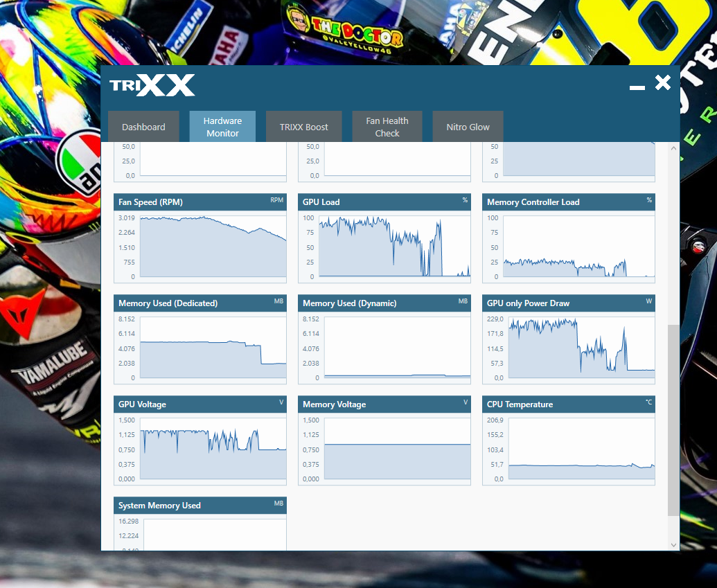This screenshot has height=588, width=717.
Task: Click the Memory Controller Load header
Action: 568,202
